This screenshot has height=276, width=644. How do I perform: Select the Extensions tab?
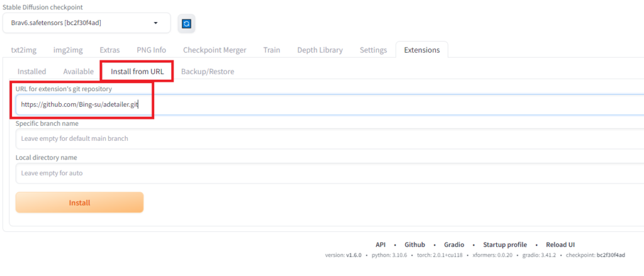(422, 50)
